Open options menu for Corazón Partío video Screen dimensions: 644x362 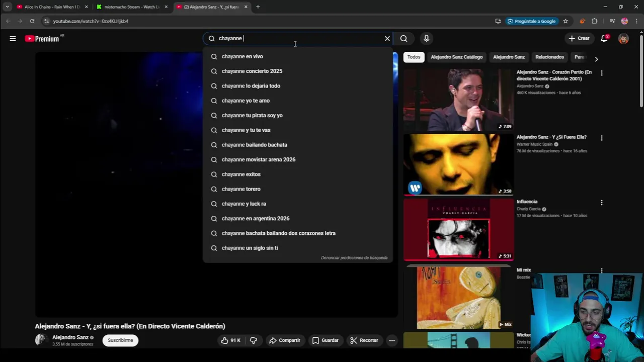pyautogui.click(x=602, y=73)
